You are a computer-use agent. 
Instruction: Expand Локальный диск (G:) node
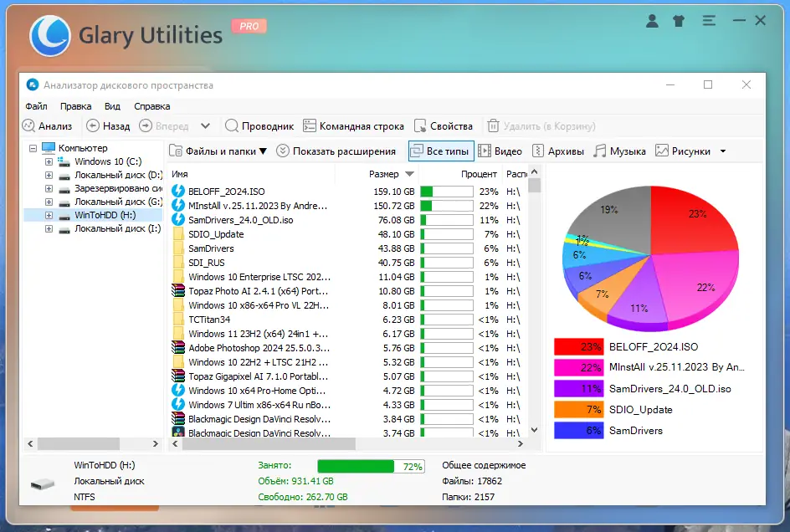[49, 202]
